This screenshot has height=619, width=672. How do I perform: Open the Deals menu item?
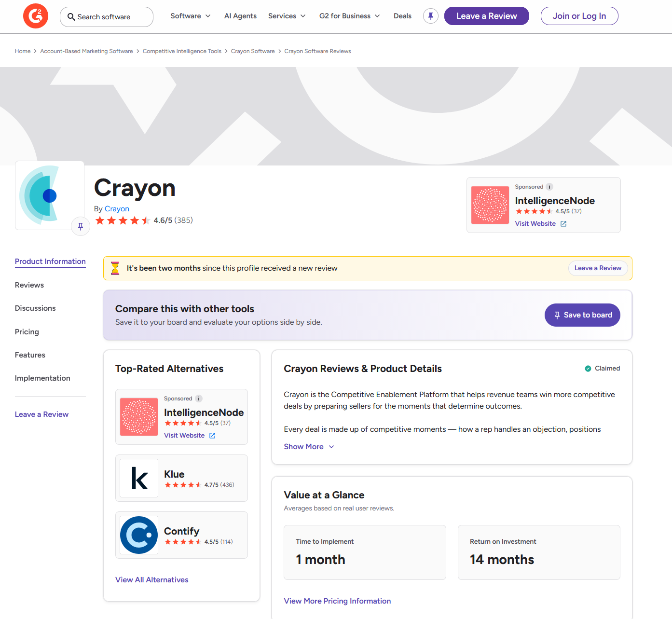402,16
